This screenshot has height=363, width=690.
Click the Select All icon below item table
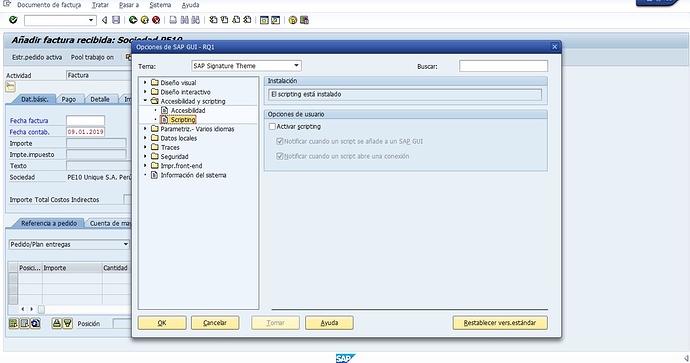point(14,323)
